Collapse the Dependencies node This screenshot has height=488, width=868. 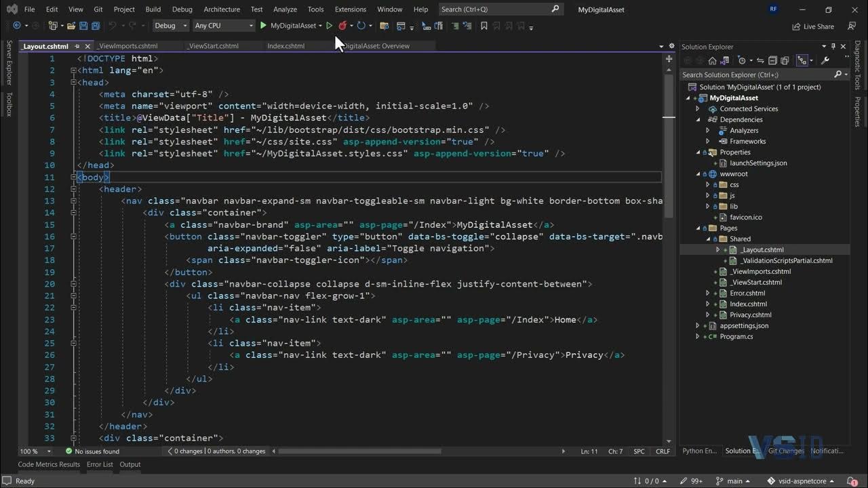point(697,119)
